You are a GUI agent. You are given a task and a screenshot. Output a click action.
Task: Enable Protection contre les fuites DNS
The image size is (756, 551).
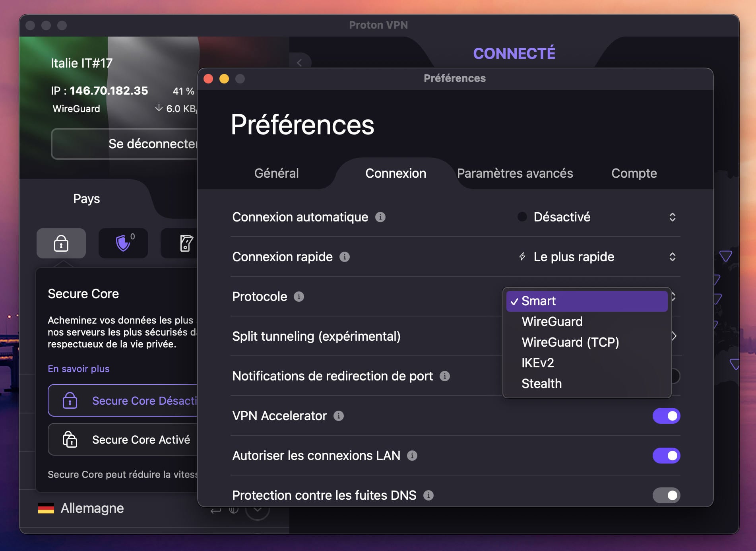666,495
